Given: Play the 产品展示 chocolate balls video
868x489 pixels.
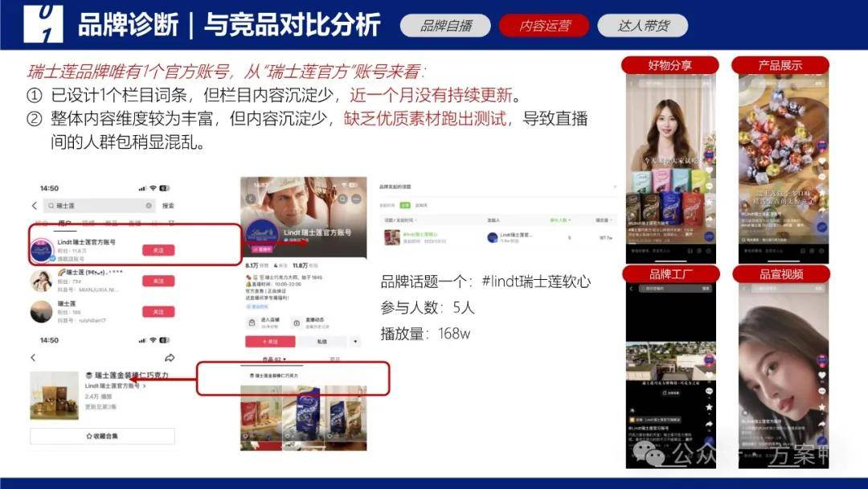Looking at the screenshot, I should [784, 168].
